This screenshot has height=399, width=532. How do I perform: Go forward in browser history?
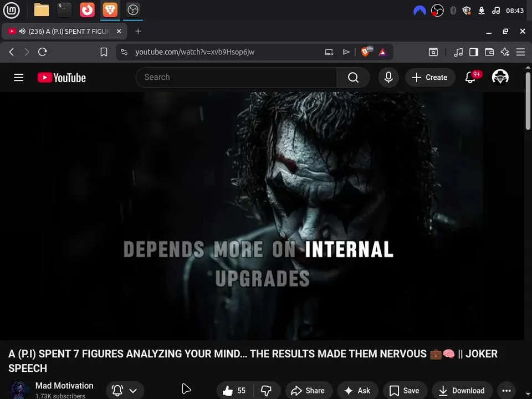[x=27, y=52]
